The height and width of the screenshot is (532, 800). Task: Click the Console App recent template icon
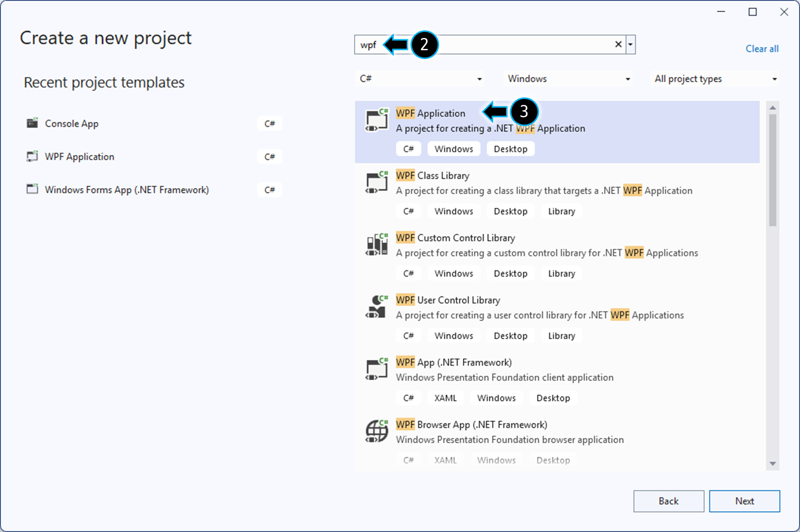32,123
